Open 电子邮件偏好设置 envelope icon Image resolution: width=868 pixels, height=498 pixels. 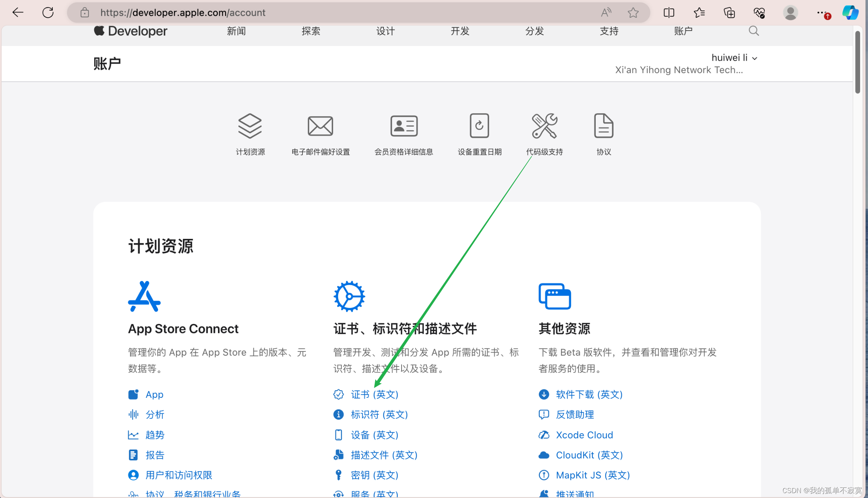[321, 126]
